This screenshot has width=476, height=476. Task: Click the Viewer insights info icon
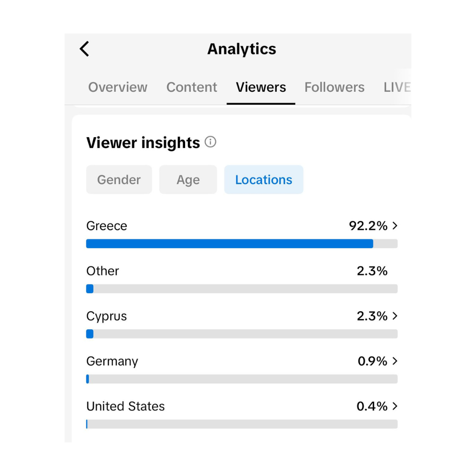[211, 142]
